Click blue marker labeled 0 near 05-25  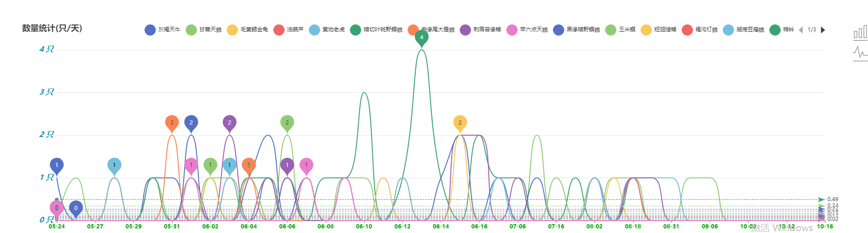point(76,208)
